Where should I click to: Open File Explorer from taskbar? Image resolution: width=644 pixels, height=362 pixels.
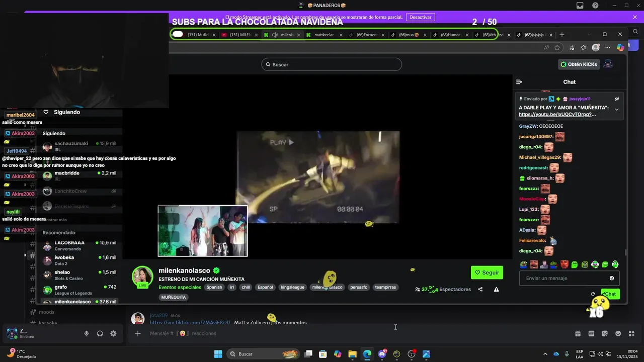tap(352, 354)
